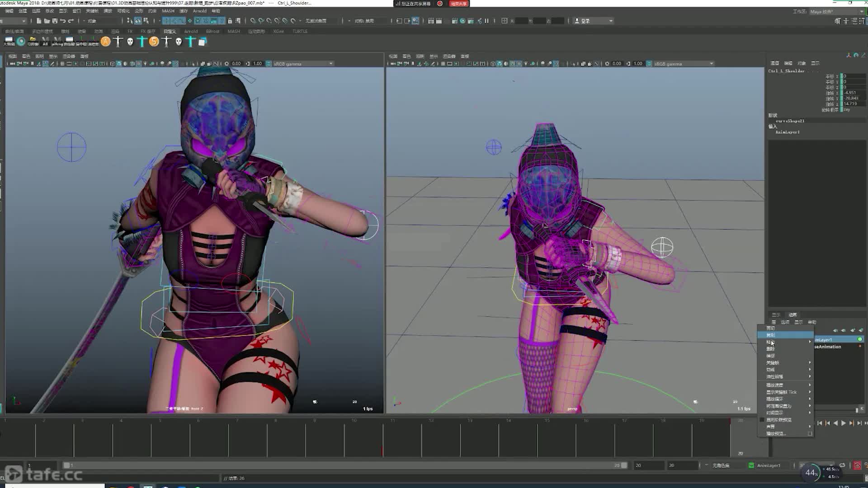868x488 pixels.
Task: Open the right viewport sRGB gamma dropdown
Action: [x=684, y=64]
